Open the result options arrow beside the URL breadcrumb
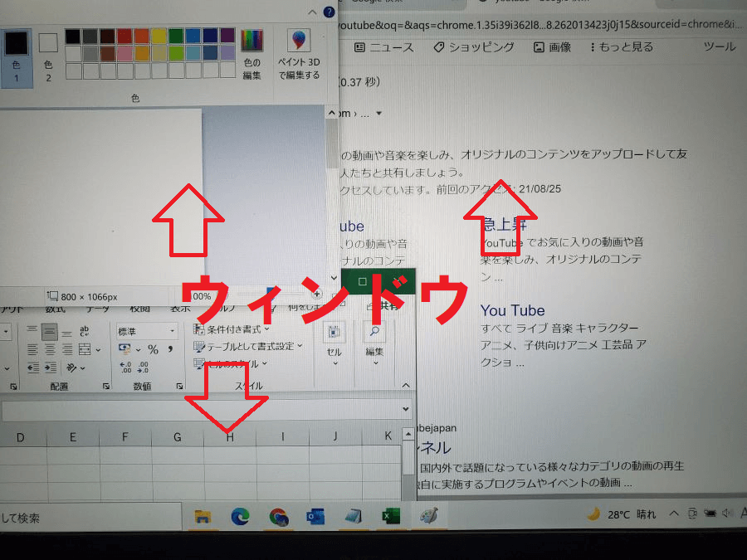 [x=378, y=114]
